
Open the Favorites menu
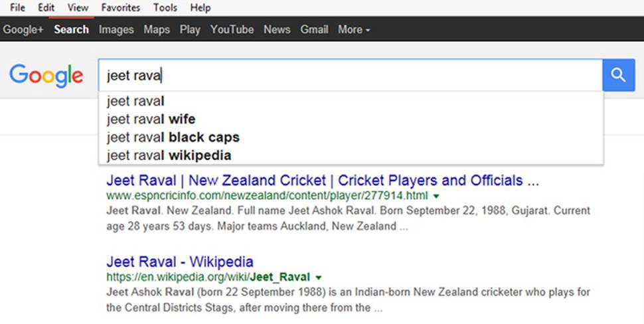120,7
